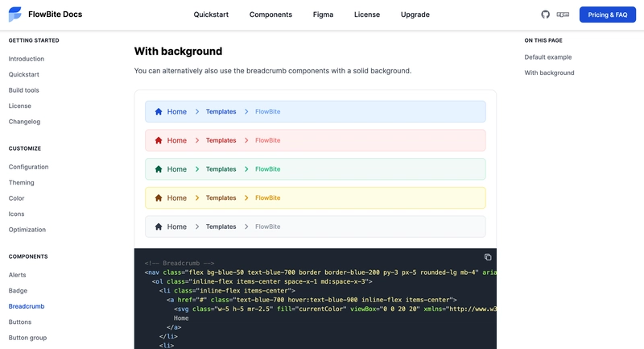644x349 pixels.
Task: Open Icons in sidebar
Action: pyautogui.click(x=16, y=214)
